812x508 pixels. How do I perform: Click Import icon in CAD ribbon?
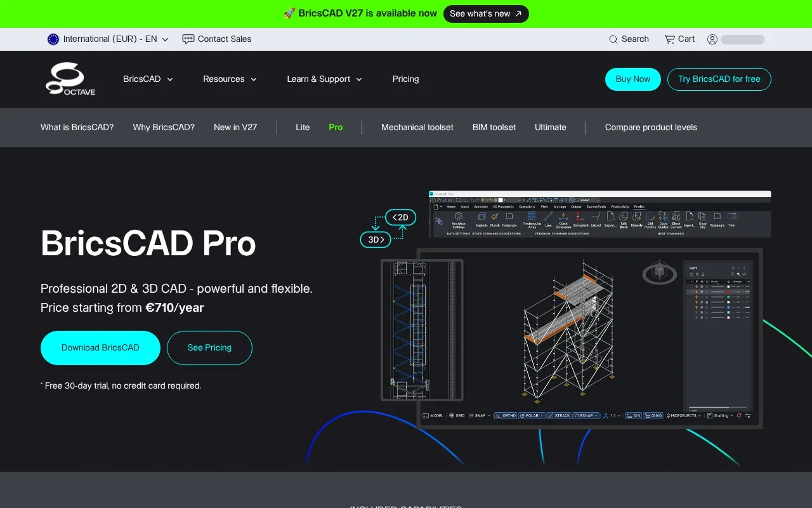coord(690,220)
